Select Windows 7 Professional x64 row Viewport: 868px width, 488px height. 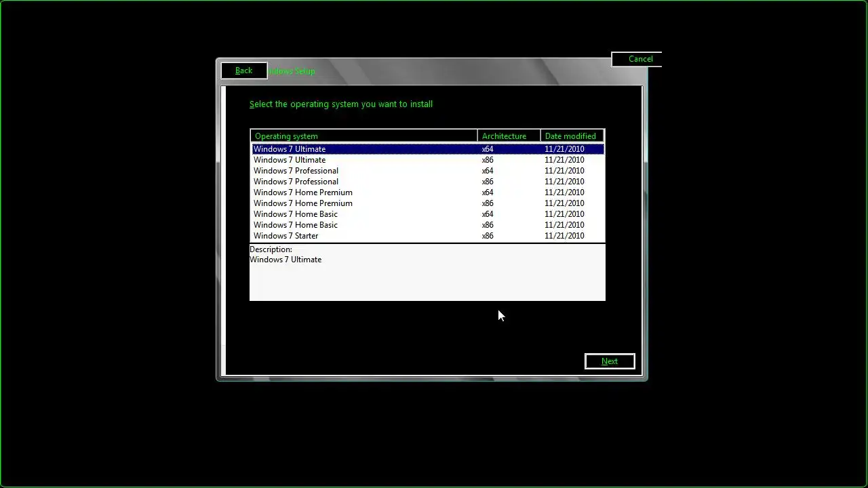427,171
